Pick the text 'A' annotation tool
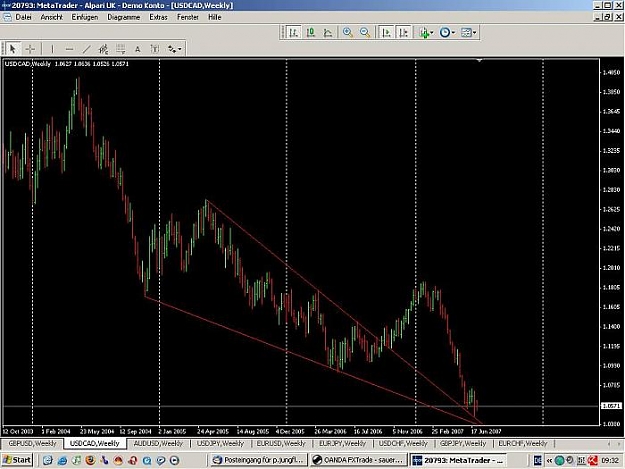 tap(138, 49)
